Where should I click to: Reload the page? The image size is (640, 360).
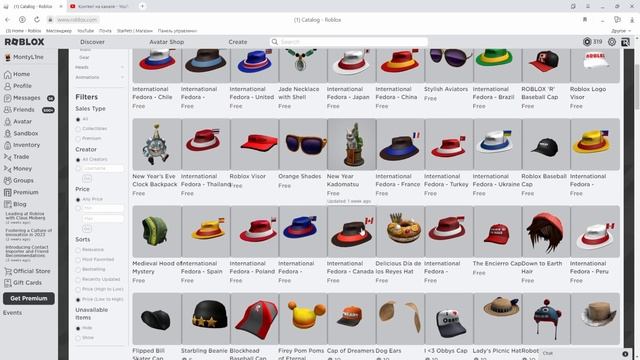point(37,20)
